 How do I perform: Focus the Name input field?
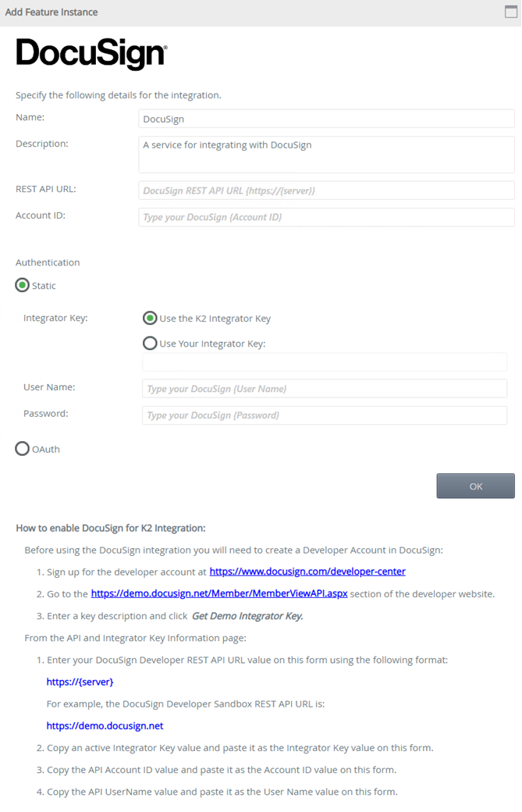[326, 119]
